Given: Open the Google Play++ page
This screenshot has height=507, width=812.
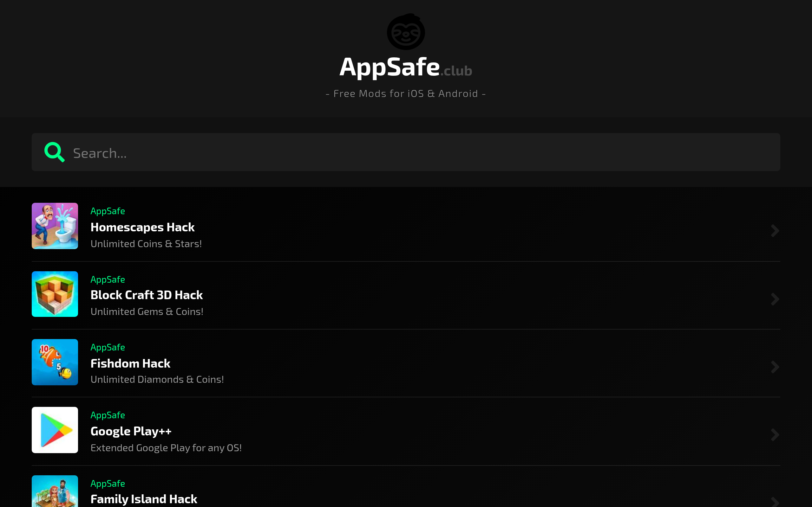Looking at the screenshot, I should click(131, 431).
